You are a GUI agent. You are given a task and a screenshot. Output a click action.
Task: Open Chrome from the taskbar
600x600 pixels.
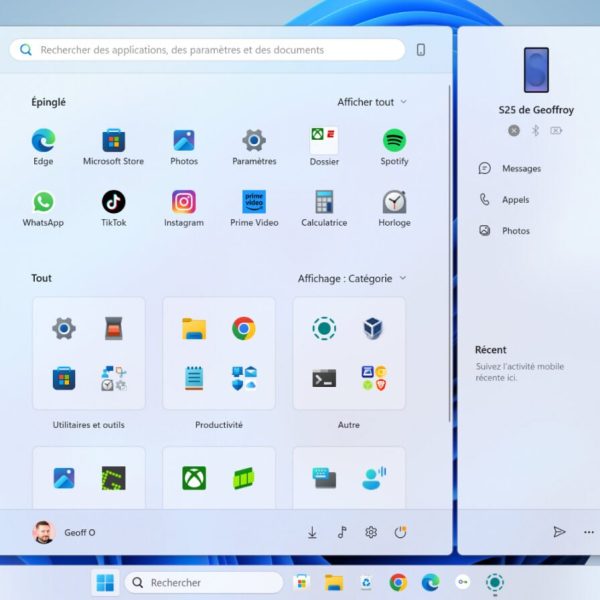click(398, 583)
